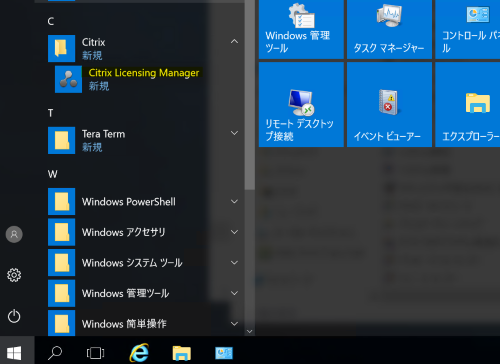This screenshot has height=364, width=500.
Task: Open the Windows 管理ツール tile
Action: (301, 29)
